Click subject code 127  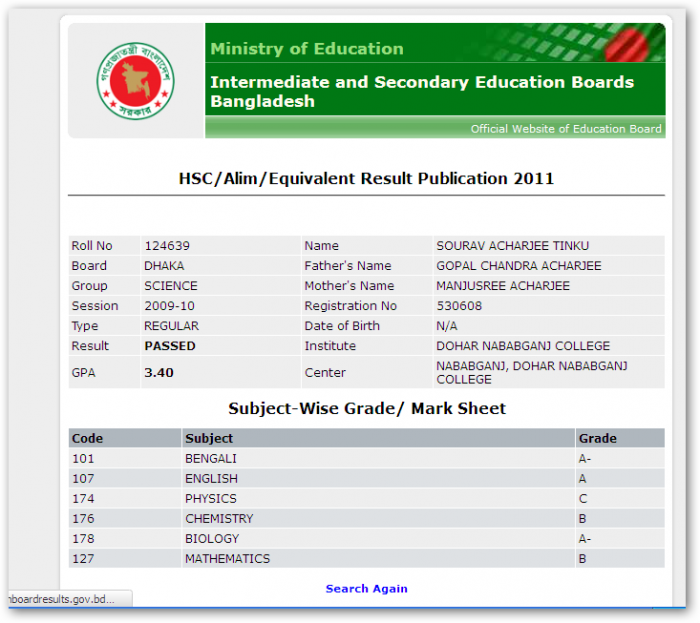pyautogui.click(x=83, y=559)
